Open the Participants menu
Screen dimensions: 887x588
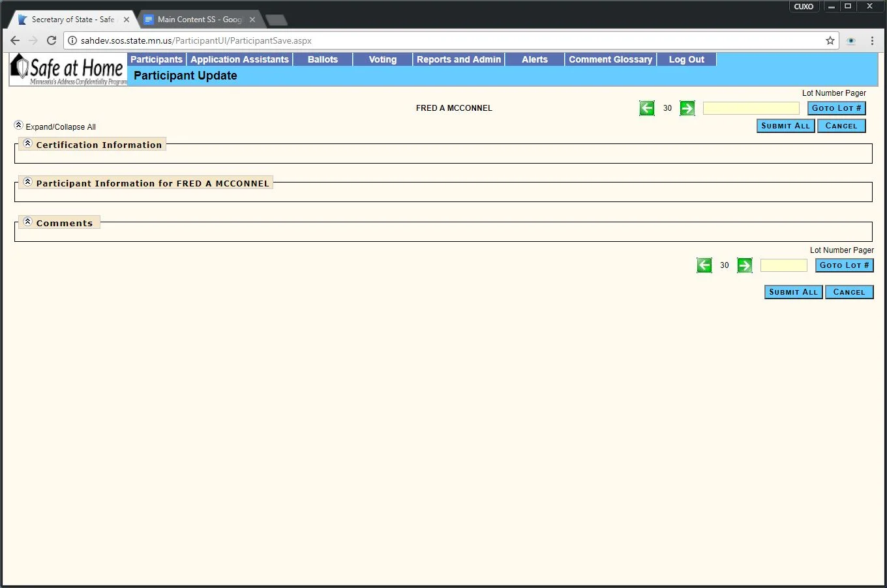[157, 59]
